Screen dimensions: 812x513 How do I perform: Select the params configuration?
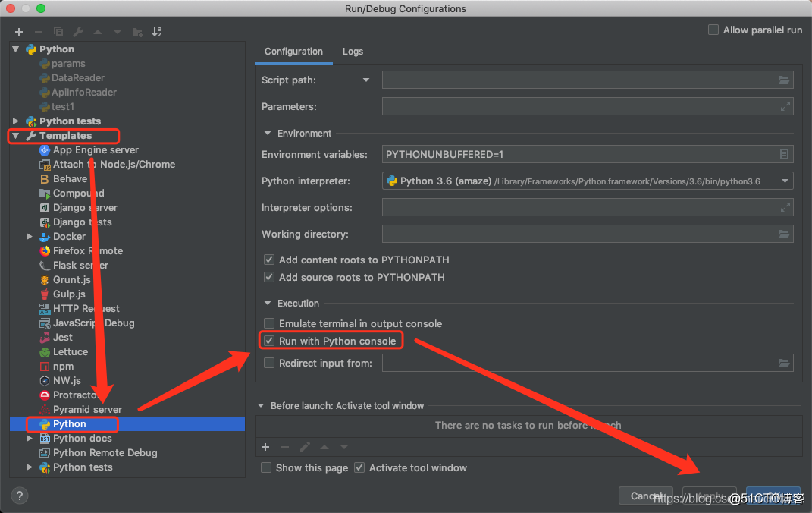click(x=63, y=64)
